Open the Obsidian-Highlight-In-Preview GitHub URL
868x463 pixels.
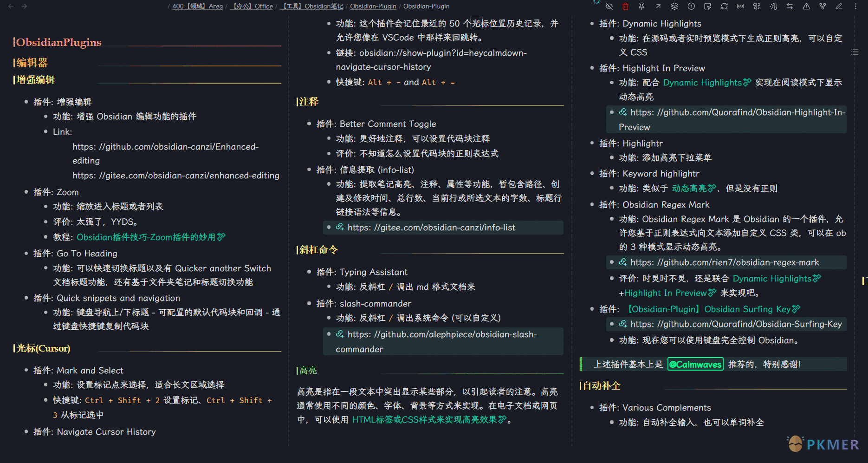pos(732,119)
